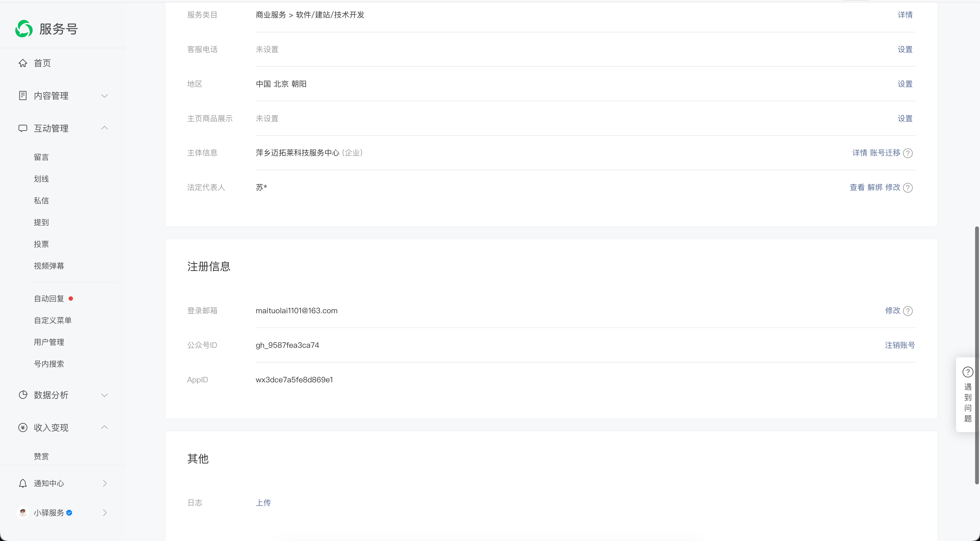This screenshot has width=980, height=541.
Task: Click the help icon next to 账号迁移
Action: coord(908,153)
